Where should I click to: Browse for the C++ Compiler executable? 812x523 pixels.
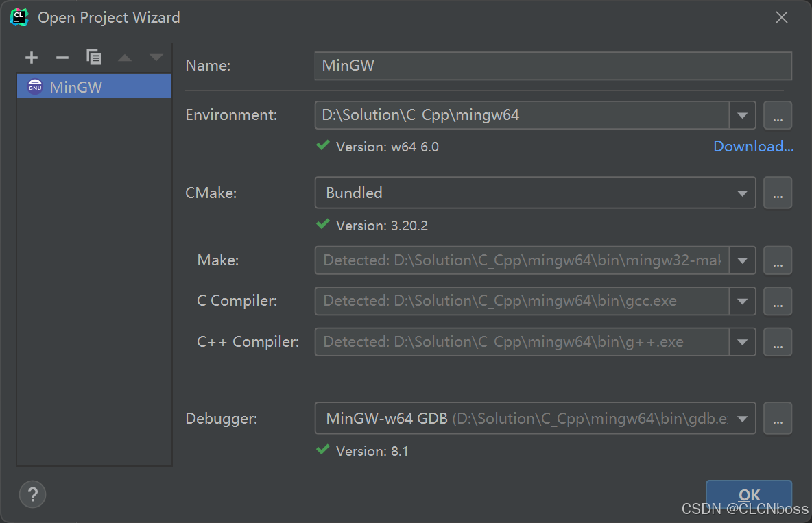pyautogui.click(x=778, y=342)
